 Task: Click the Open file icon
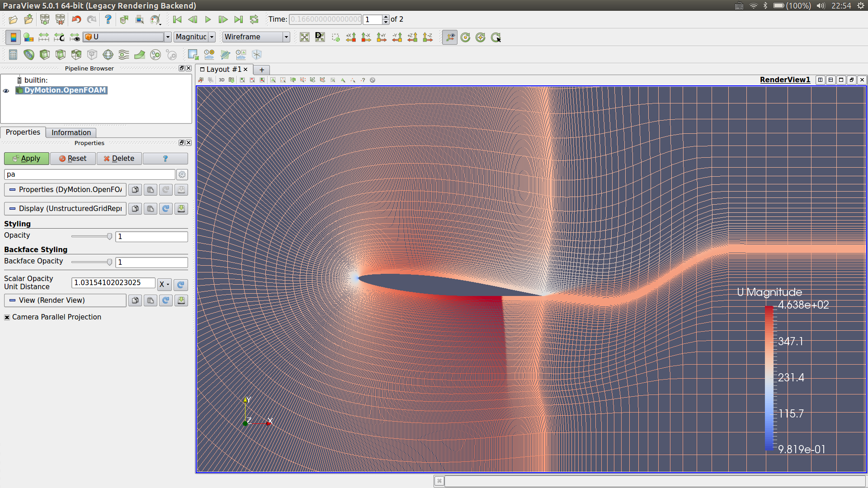tap(13, 19)
